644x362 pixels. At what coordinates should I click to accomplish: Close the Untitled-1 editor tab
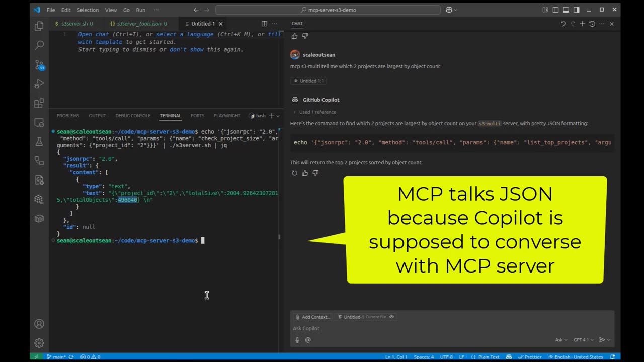coord(220,24)
